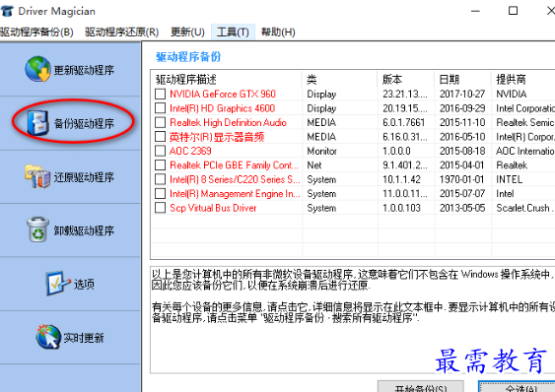Click the Live Update globe icon (实时更新)

pos(48,337)
